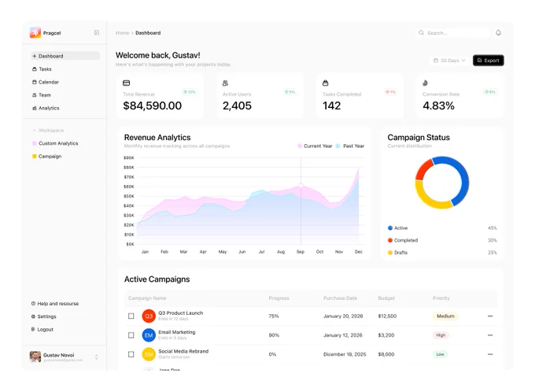Open more options for Email Marketing
Screen dimensions: 535x392
click(490, 335)
